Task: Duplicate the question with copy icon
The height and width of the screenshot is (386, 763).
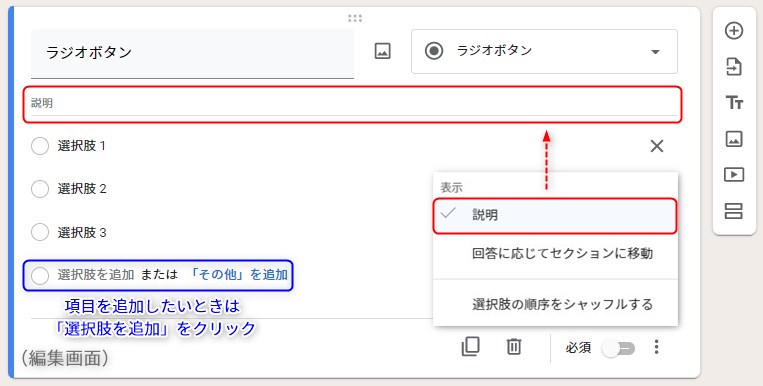Action: [x=470, y=347]
